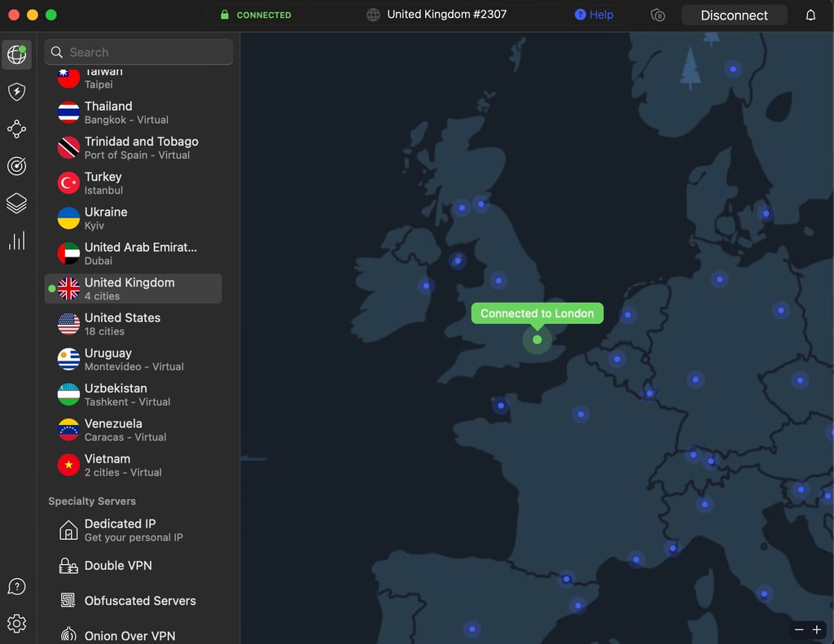This screenshot has height=644, width=834.
Task: Click the Disconnect button
Action: pos(734,15)
